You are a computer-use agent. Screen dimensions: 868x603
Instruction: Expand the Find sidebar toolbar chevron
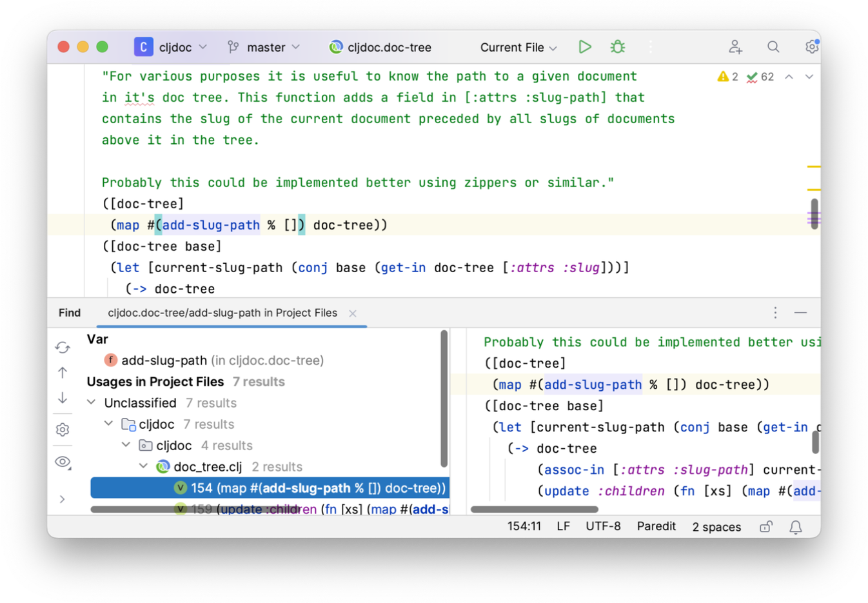tap(62, 499)
